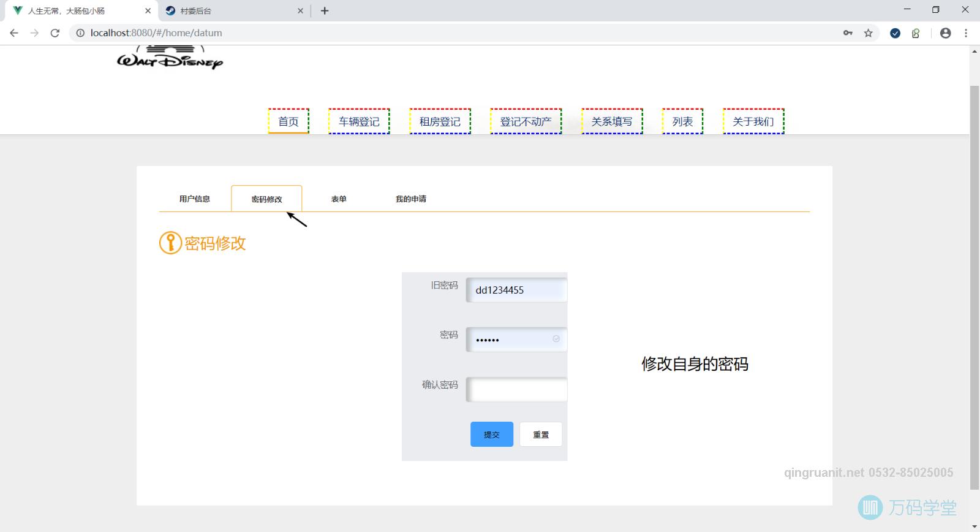Switch to the 用户信息 tab
The height and width of the screenshot is (532, 980).
click(195, 199)
